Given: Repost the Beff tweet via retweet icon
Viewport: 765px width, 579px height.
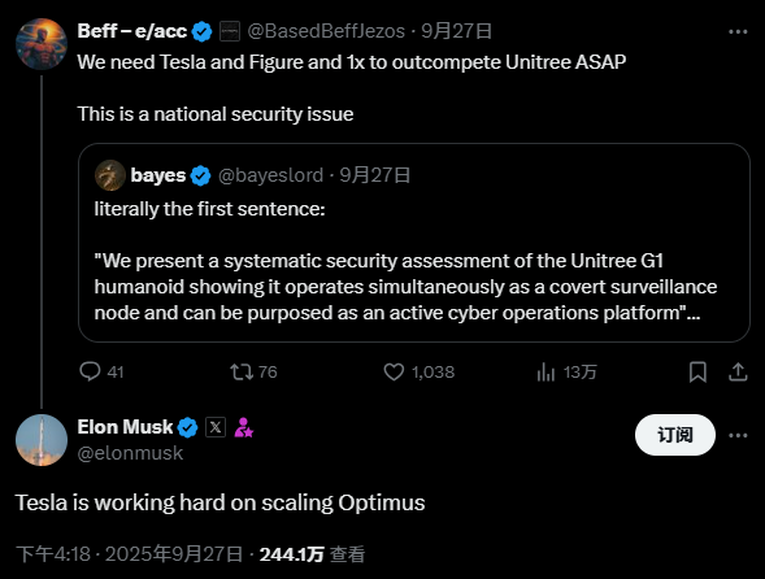Looking at the screenshot, I should pyautogui.click(x=242, y=372).
